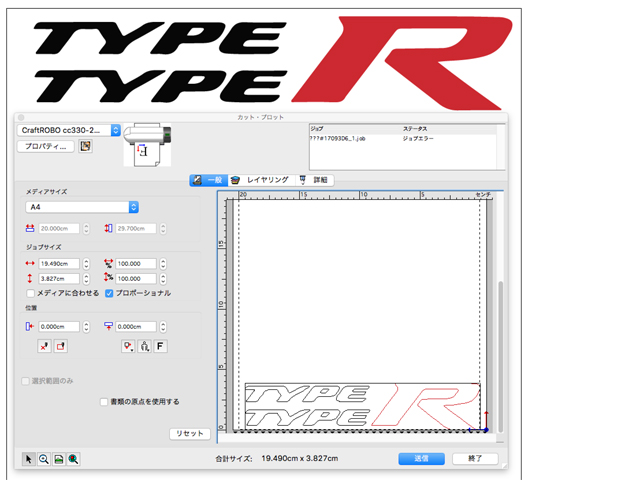Click the プロパティ button

tap(46, 146)
